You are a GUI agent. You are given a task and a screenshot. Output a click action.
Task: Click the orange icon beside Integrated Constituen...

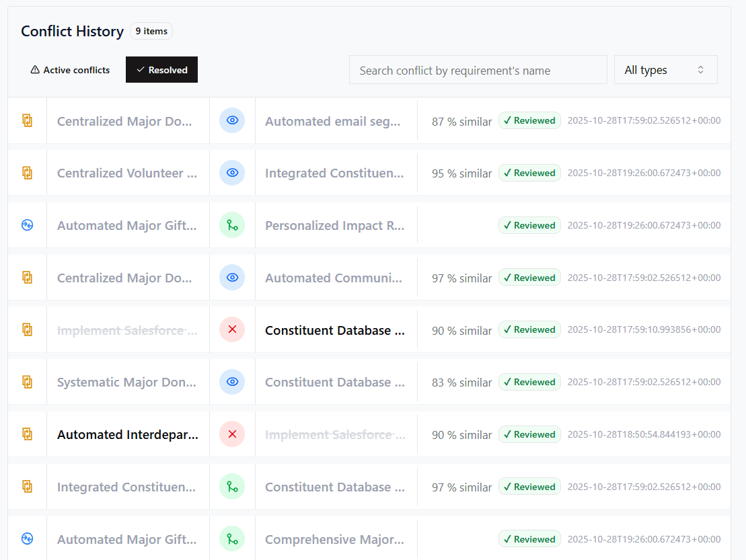[27, 486]
